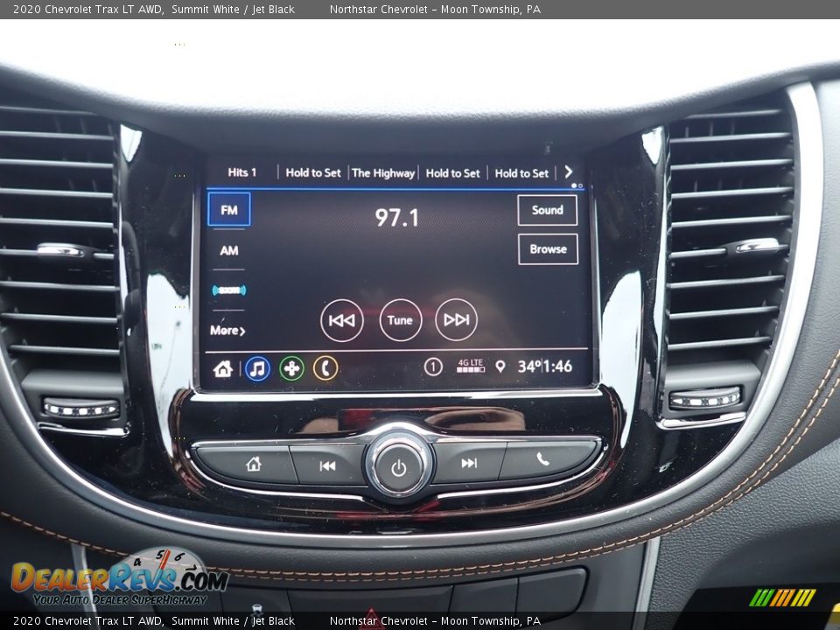Tap The Highway preset
Viewport: 840px width, 630px height.
383,173
